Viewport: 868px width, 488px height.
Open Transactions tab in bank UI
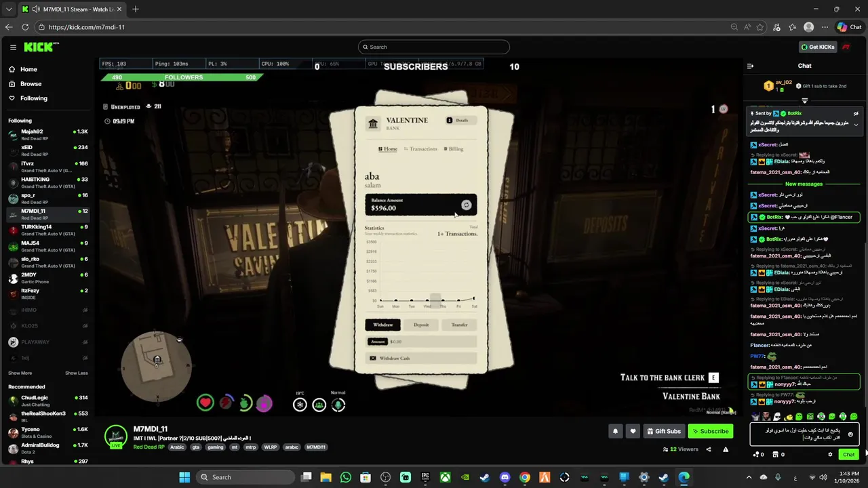[x=420, y=149]
